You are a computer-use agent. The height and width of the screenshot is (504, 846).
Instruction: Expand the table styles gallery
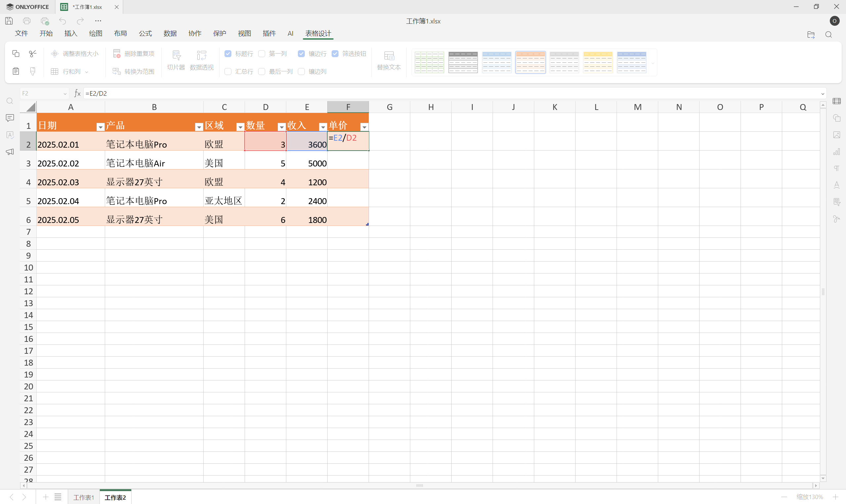click(653, 63)
